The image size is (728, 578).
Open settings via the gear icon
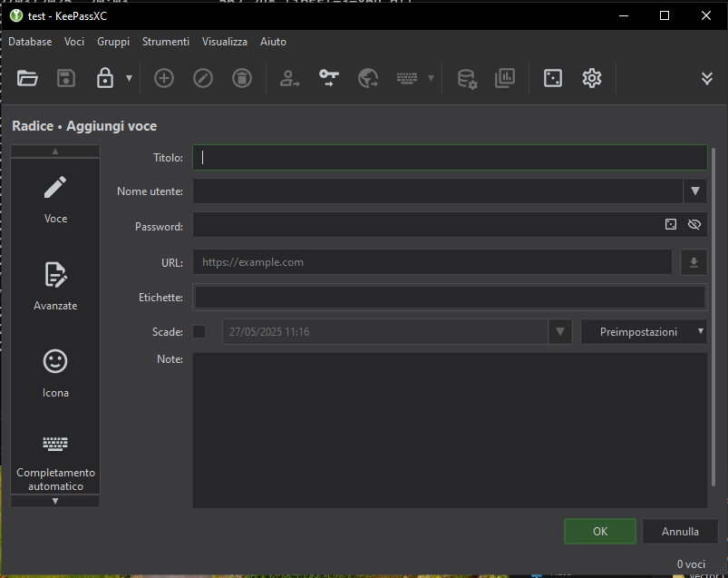[x=592, y=78]
